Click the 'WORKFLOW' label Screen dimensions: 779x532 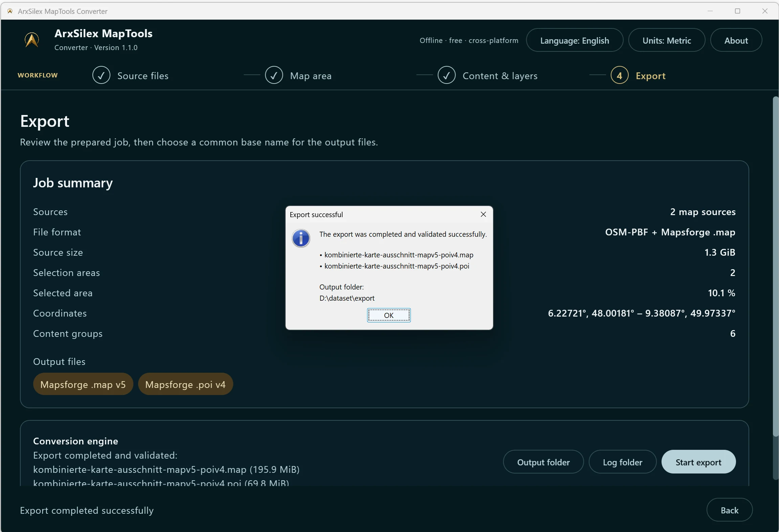(38, 75)
